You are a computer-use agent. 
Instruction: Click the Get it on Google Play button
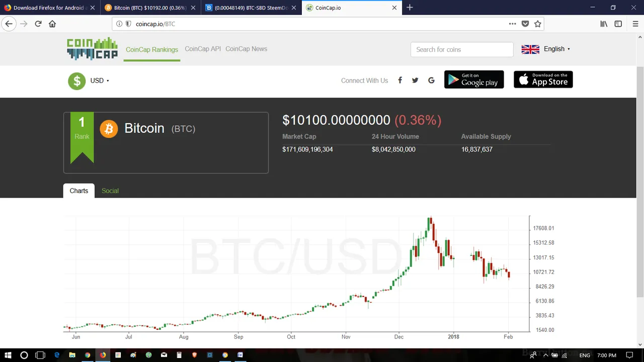coord(474,79)
